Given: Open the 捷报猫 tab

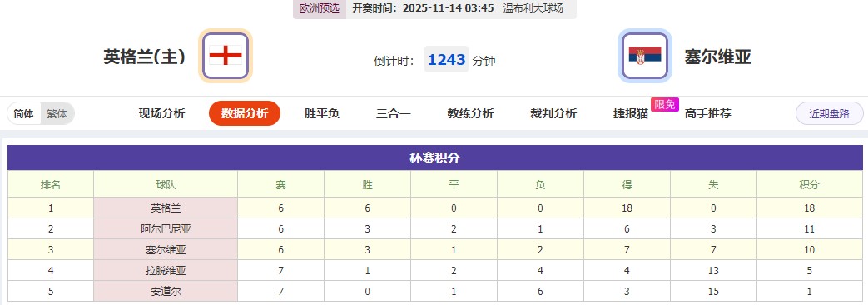Looking at the screenshot, I should [x=631, y=113].
